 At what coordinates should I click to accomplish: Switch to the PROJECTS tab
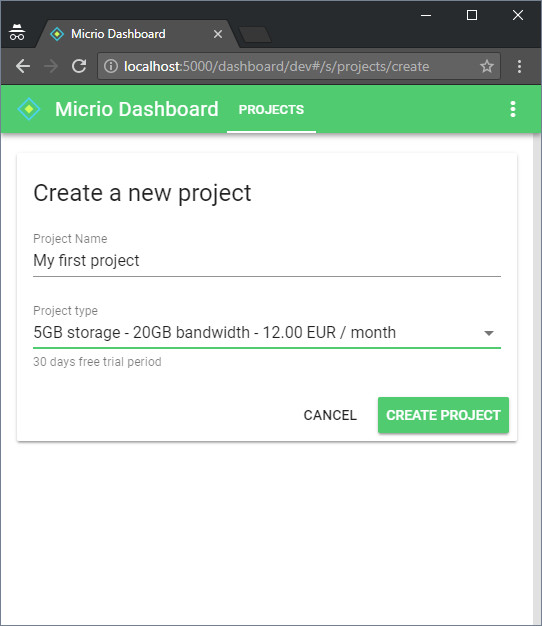(271, 109)
